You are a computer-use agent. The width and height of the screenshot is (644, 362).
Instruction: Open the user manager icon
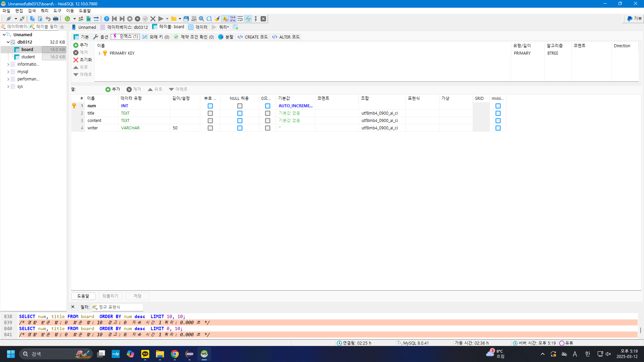coord(81,19)
